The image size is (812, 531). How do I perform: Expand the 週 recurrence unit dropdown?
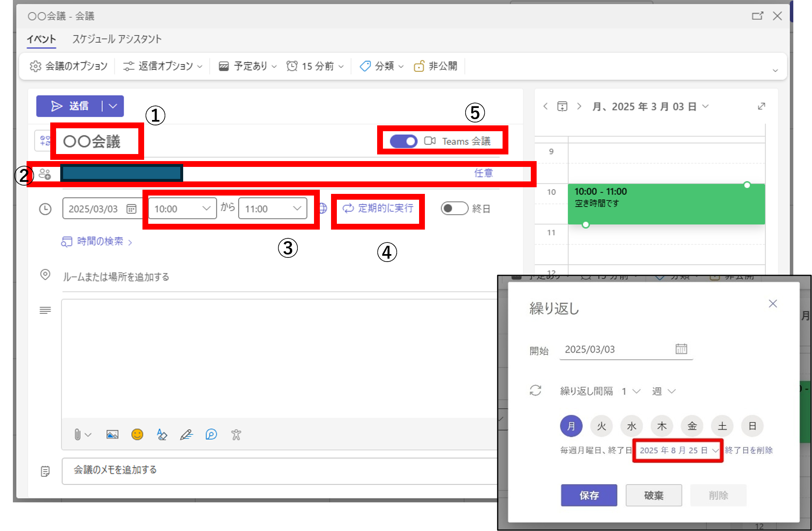coord(664,392)
